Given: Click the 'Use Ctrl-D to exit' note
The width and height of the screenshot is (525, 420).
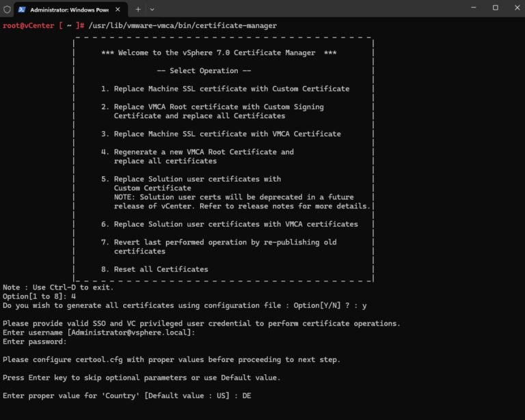Looking at the screenshot, I should tap(58, 288).
